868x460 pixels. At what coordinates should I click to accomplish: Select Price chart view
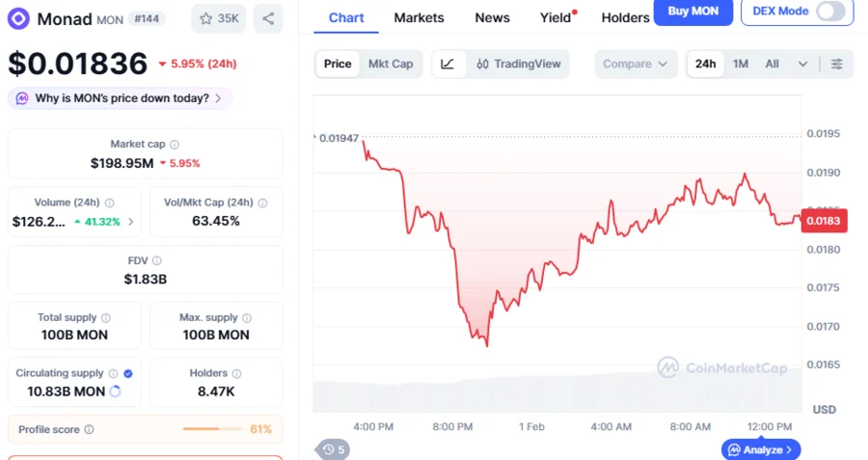coord(338,64)
